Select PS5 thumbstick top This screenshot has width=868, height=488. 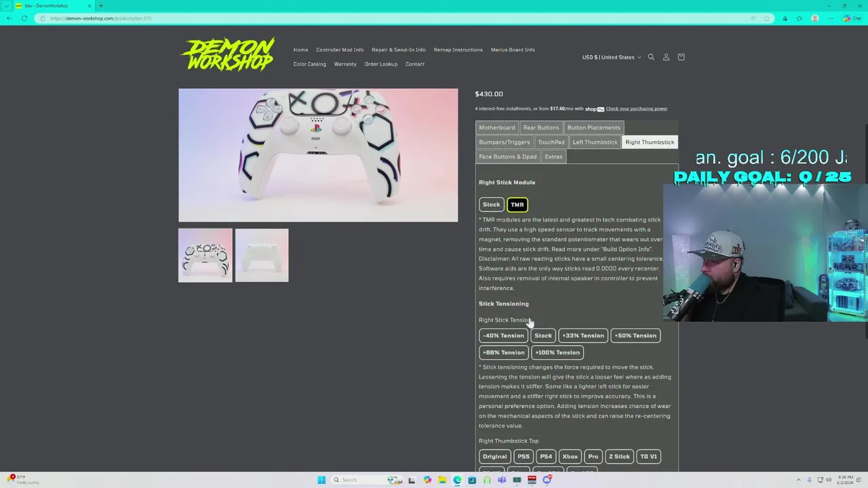tap(524, 457)
